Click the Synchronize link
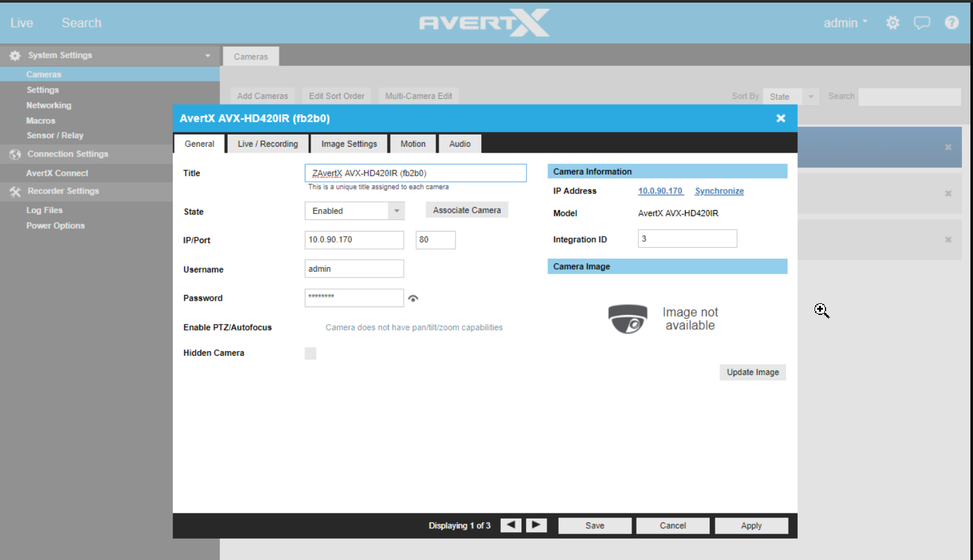 coord(719,191)
